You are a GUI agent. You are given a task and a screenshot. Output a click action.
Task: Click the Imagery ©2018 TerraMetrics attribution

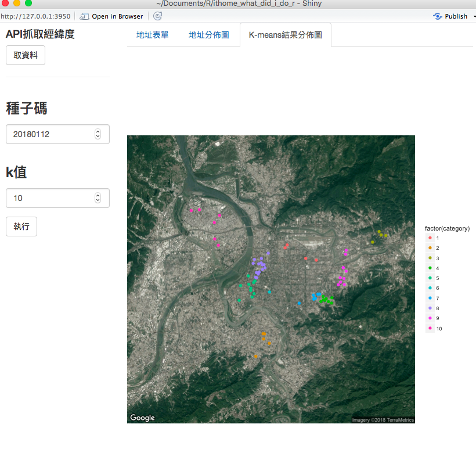383,420
